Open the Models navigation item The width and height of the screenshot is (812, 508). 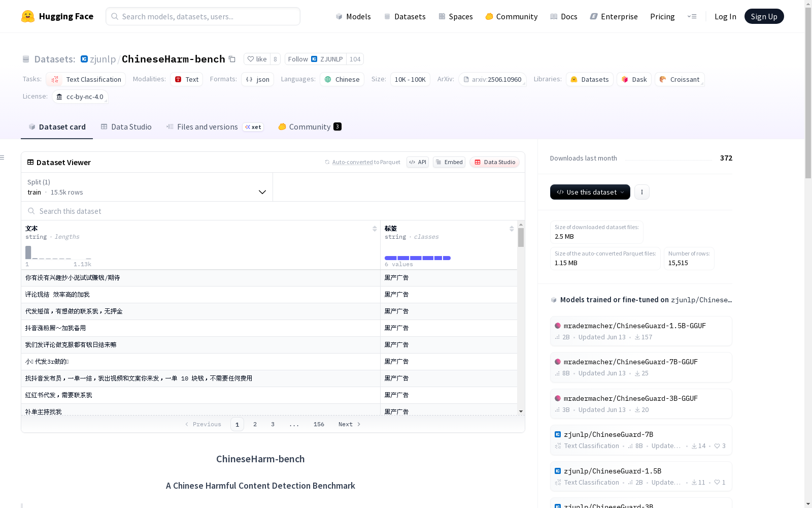click(353, 16)
